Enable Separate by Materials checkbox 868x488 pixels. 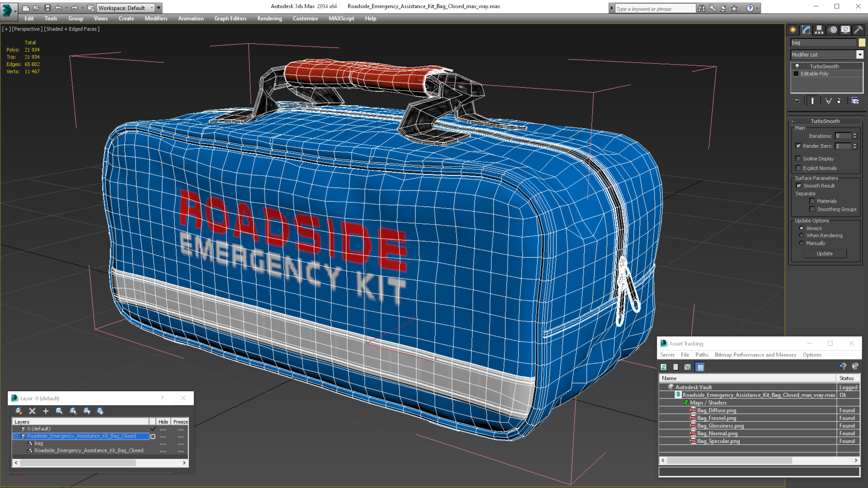tap(813, 201)
